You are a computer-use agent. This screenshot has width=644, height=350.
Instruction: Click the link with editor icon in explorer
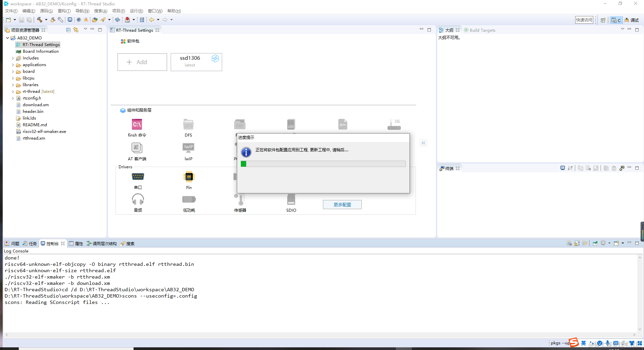[x=76, y=30]
